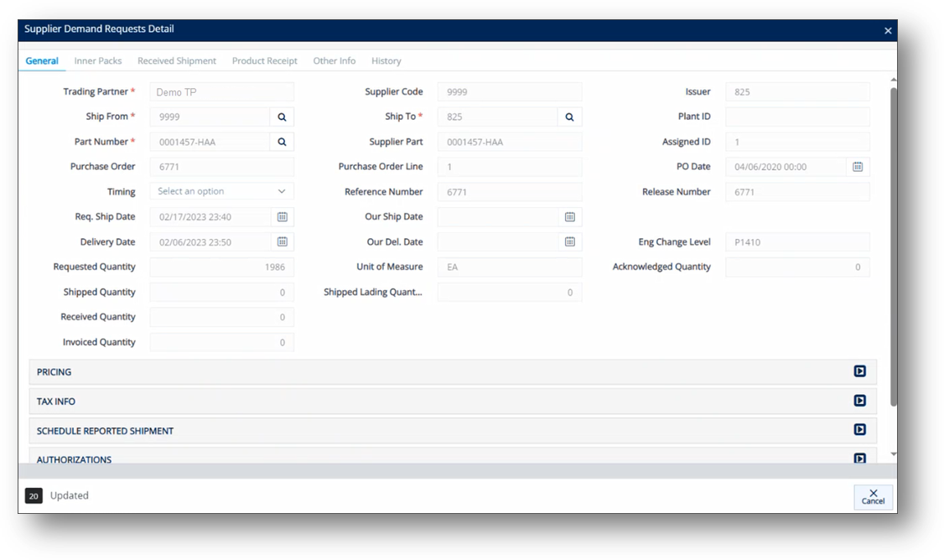Click the vertical scrollbar thumb
This screenshot has height=560, width=944.
(x=894, y=246)
